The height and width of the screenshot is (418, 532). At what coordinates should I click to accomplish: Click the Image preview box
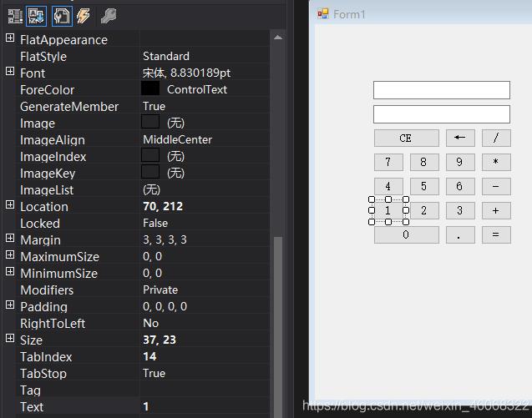150,122
